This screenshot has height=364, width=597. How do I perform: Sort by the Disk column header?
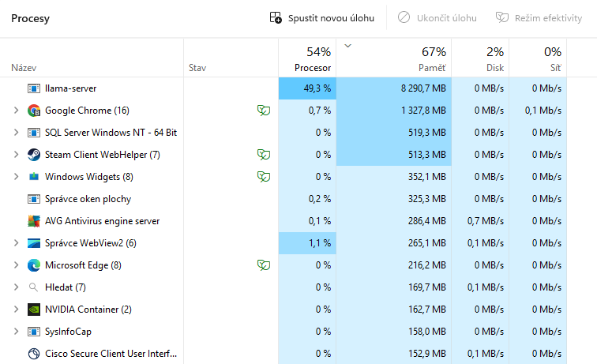click(480, 58)
